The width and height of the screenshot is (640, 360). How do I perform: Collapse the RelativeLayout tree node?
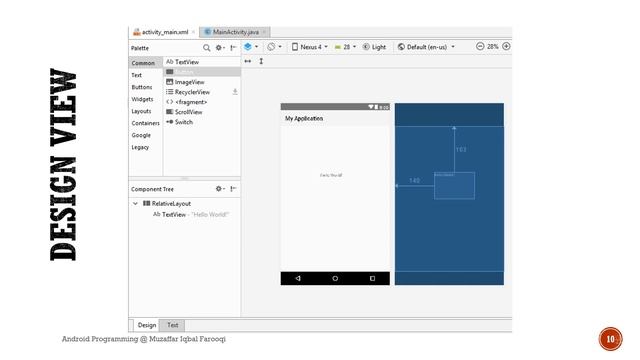[135, 203]
